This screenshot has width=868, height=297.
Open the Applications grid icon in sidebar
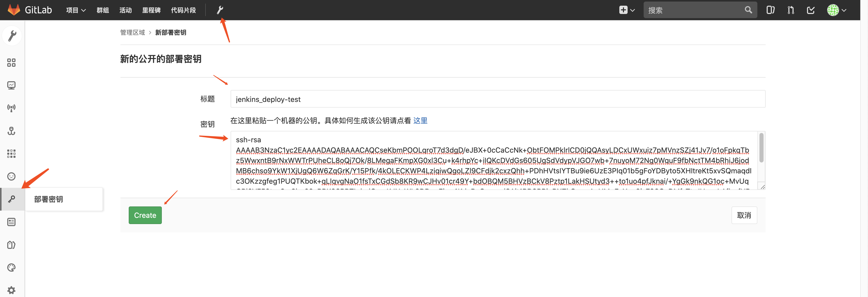coord(11,154)
